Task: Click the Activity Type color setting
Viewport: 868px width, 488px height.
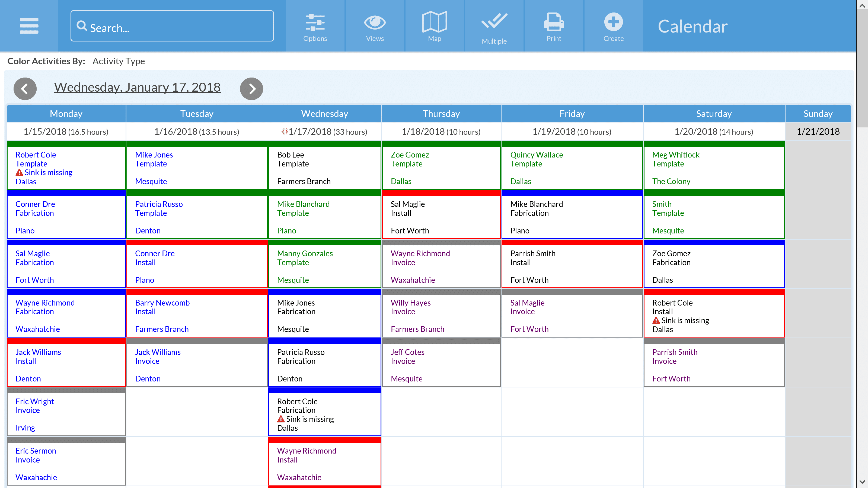Action: pos(119,61)
